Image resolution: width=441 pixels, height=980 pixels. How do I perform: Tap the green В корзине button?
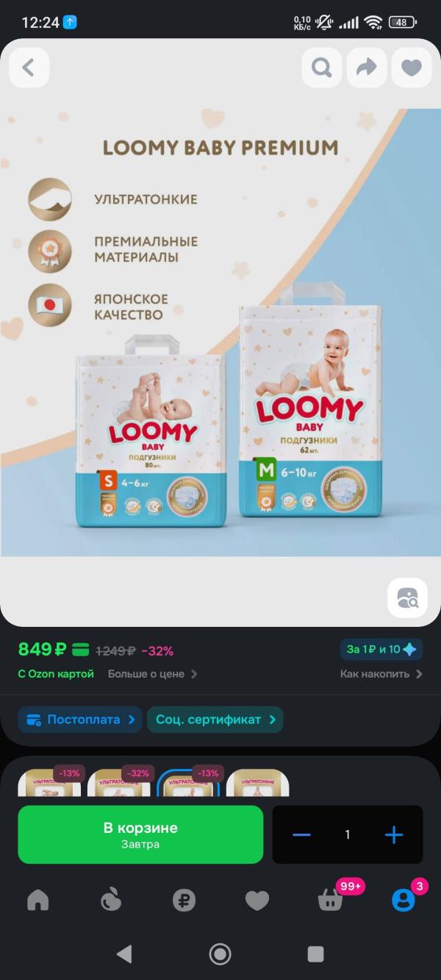(140, 834)
